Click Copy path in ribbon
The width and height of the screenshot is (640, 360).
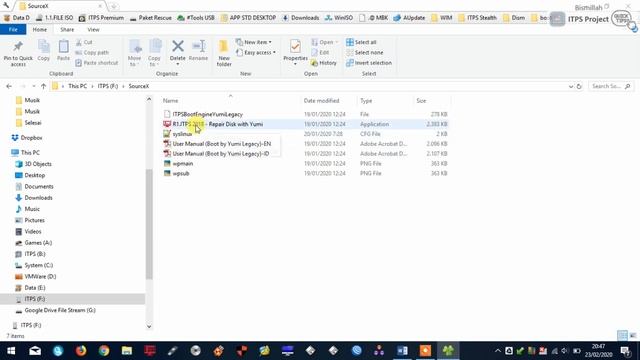tap(92, 53)
